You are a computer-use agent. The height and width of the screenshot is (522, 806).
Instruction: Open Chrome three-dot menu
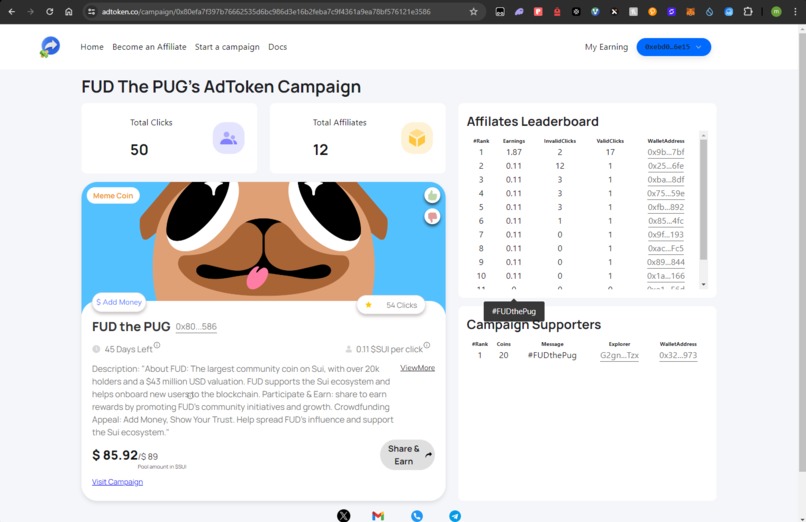click(x=795, y=11)
